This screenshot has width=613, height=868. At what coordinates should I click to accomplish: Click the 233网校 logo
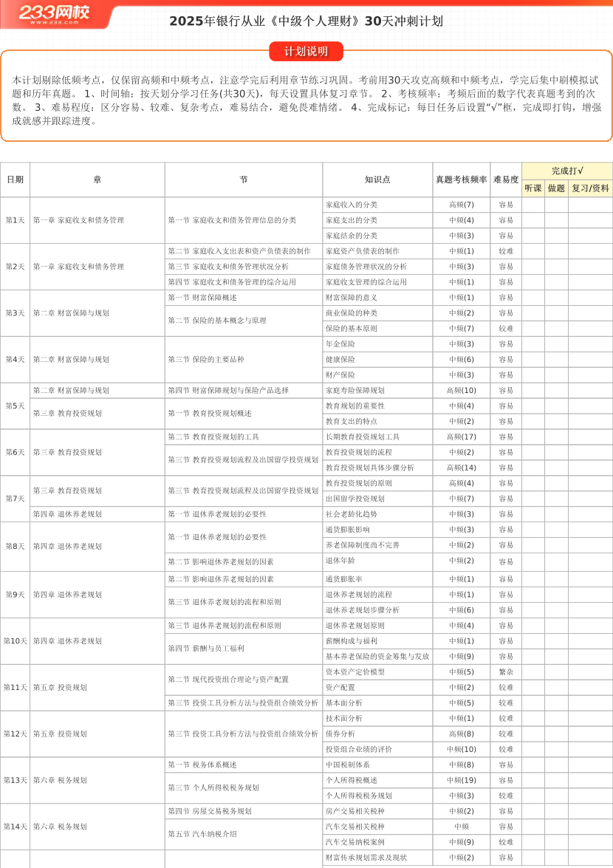pyautogui.click(x=54, y=14)
